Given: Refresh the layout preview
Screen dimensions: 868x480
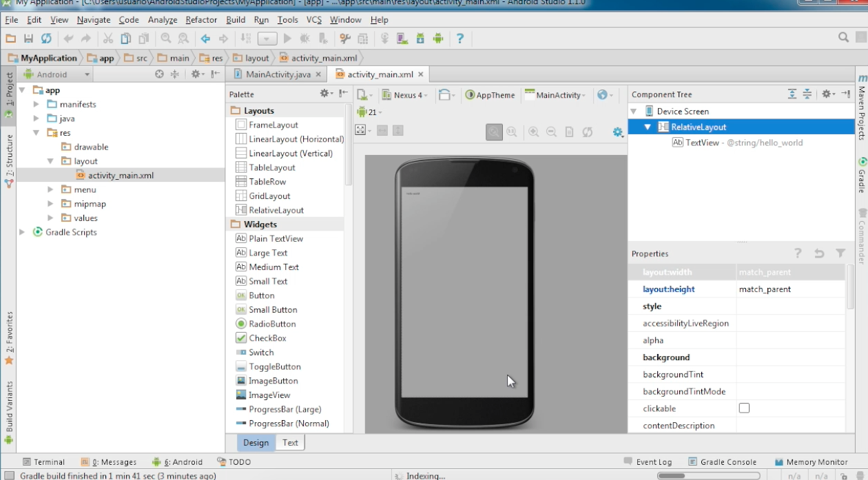Looking at the screenshot, I should (x=587, y=132).
